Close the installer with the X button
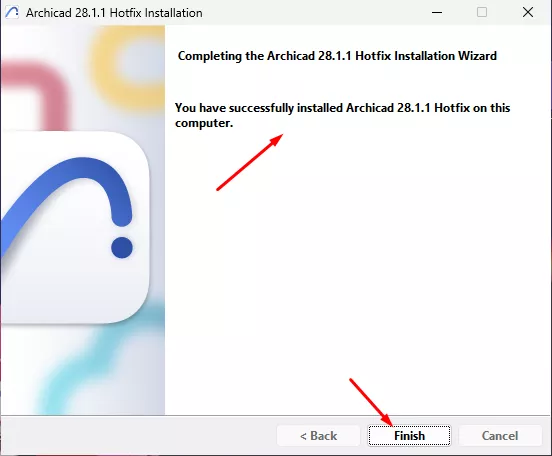Viewport: 552px width, 456px height. 528,12
